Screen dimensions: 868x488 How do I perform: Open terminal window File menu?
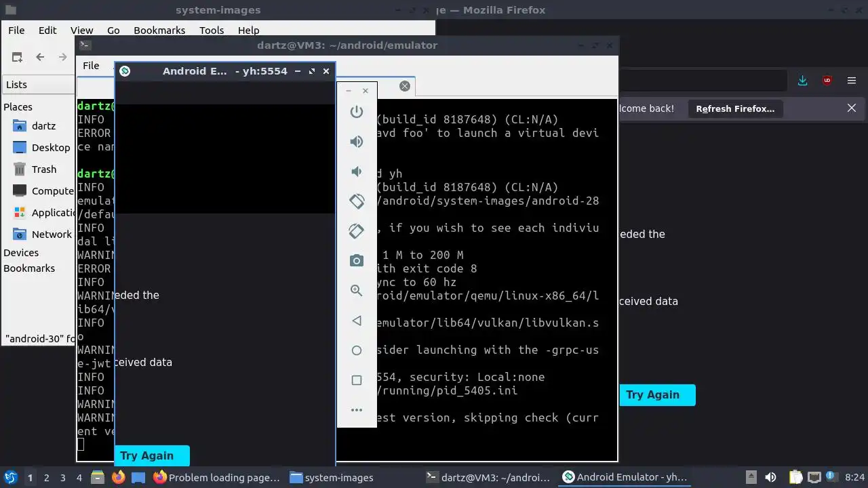pyautogui.click(x=91, y=66)
